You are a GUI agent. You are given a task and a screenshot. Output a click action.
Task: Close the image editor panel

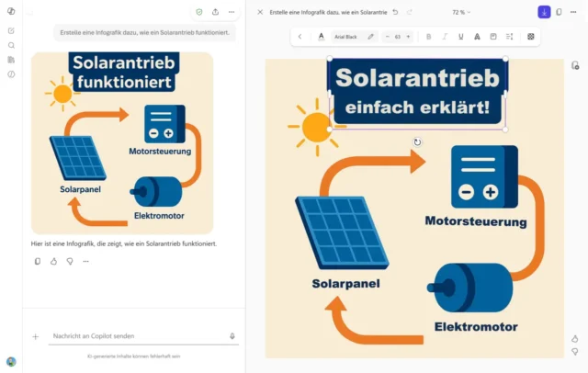pos(260,12)
